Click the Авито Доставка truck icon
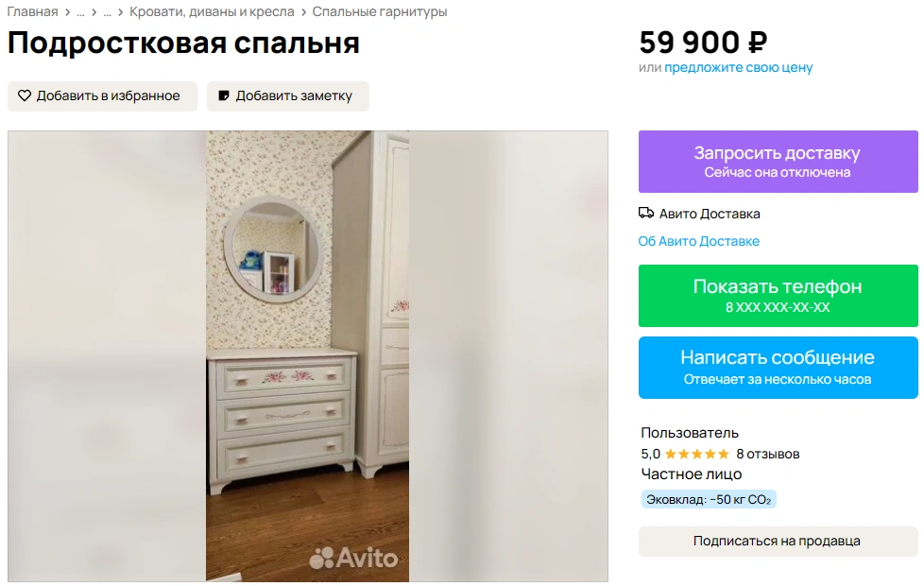Viewport: 924px width, 586px height. pyautogui.click(x=646, y=214)
